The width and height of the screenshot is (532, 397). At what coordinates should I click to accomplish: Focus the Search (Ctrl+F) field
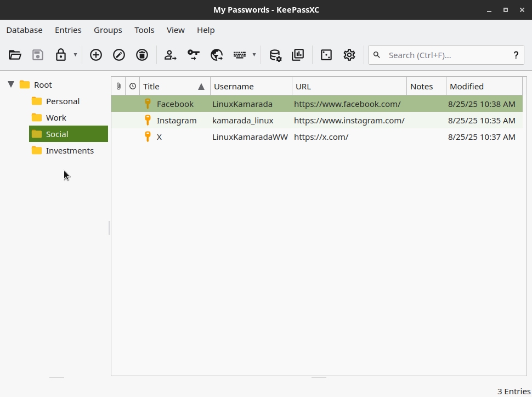coord(446,55)
